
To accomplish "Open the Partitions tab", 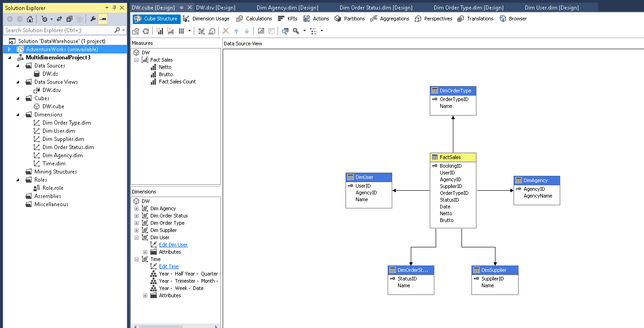I will tap(350, 19).
